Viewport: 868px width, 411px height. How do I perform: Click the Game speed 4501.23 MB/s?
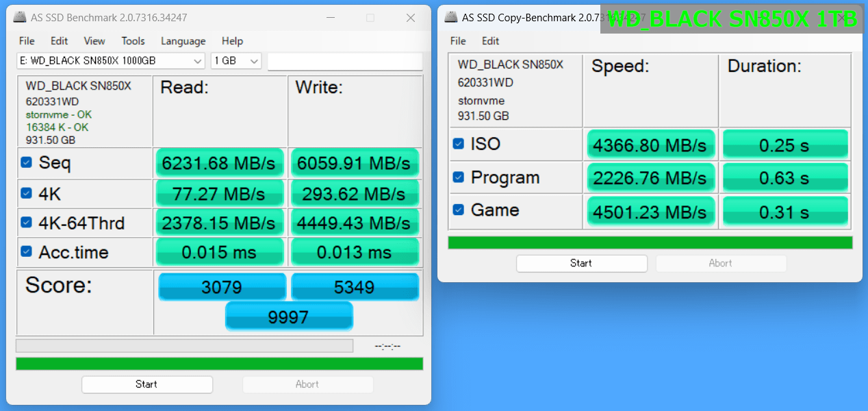651,211
